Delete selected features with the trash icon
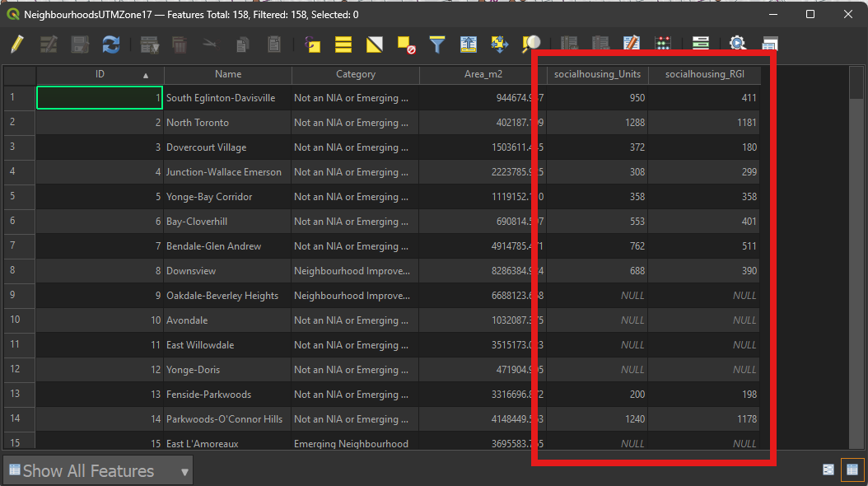Screen dimensions: 868x486 [180, 44]
